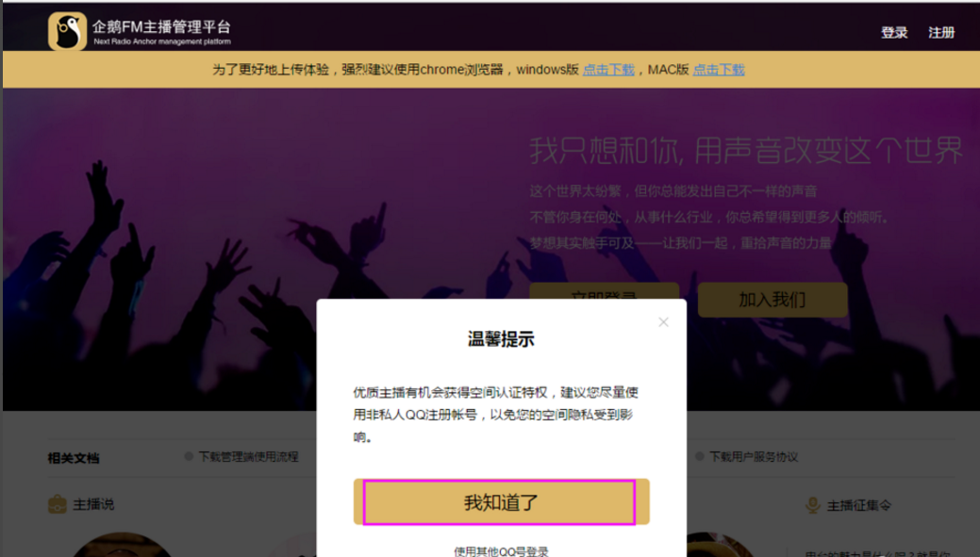Image resolution: width=980 pixels, height=557 pixels.
Task: Click the 加入我们 button
Action: point(772,300)
